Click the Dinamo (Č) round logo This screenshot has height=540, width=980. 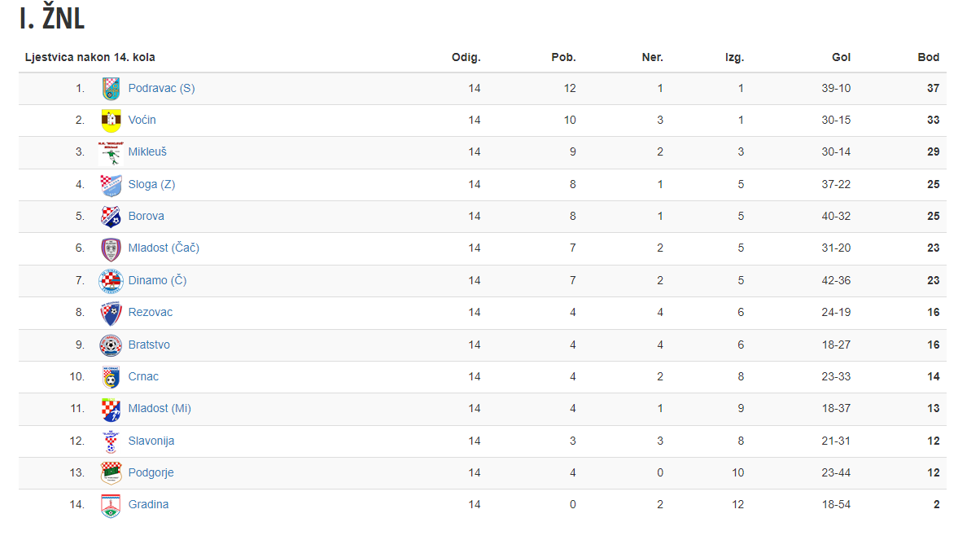(x=111, y=281)
